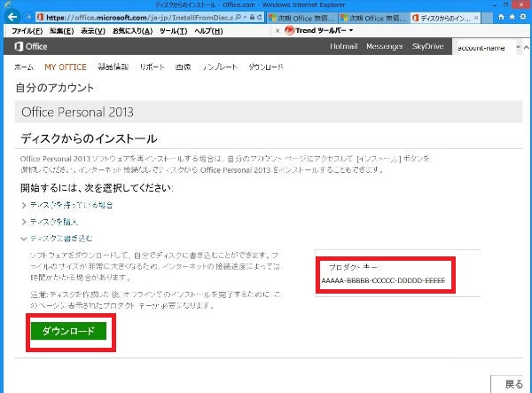Click the browser Forward arrow button
This screenshot has height=393, width=532.
pyautogui.click(x=27, y=17)
